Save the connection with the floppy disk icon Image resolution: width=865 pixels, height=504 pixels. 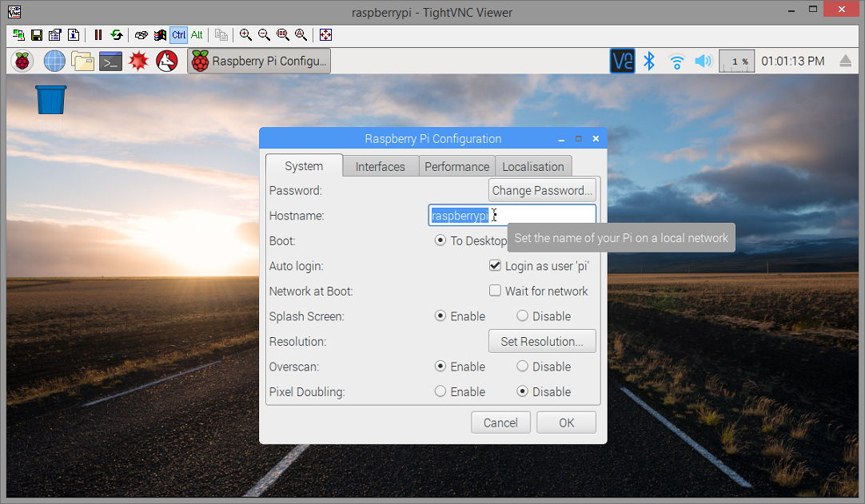click(x=37, y=35)
